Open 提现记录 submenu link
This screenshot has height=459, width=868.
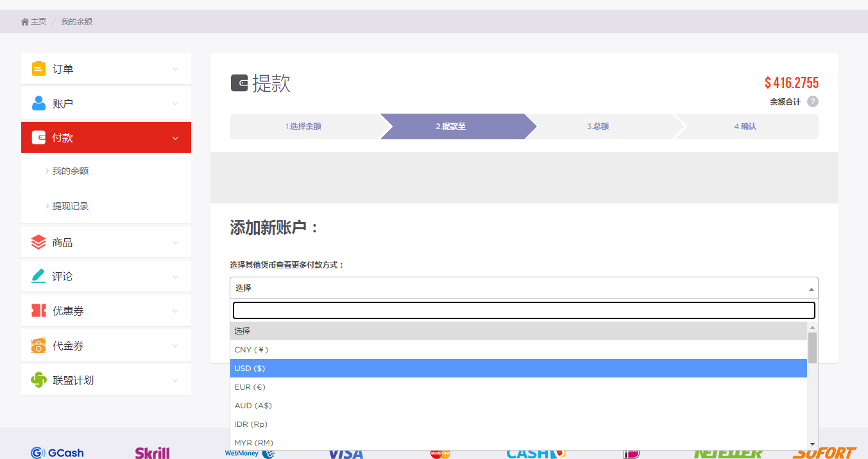pyautogui.click(x=71, y=206)
